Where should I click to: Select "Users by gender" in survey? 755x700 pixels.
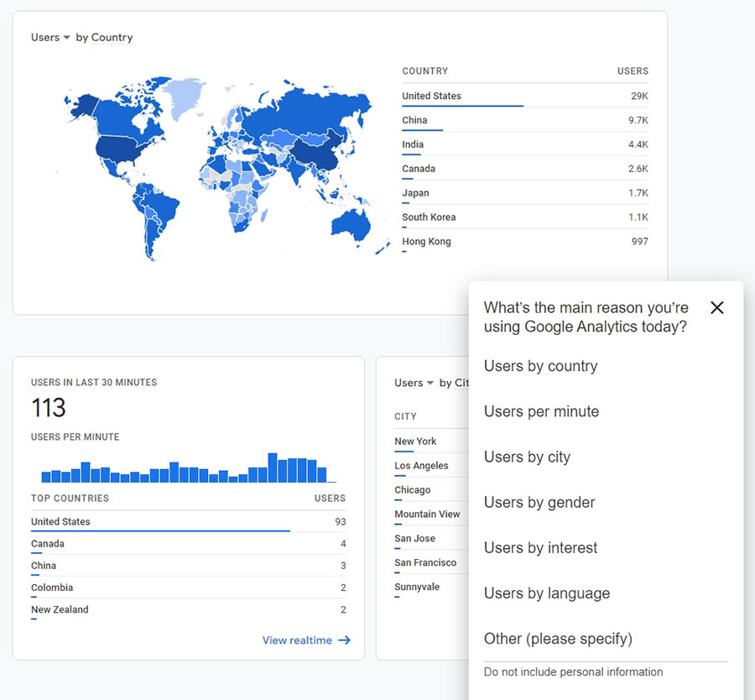539,502
